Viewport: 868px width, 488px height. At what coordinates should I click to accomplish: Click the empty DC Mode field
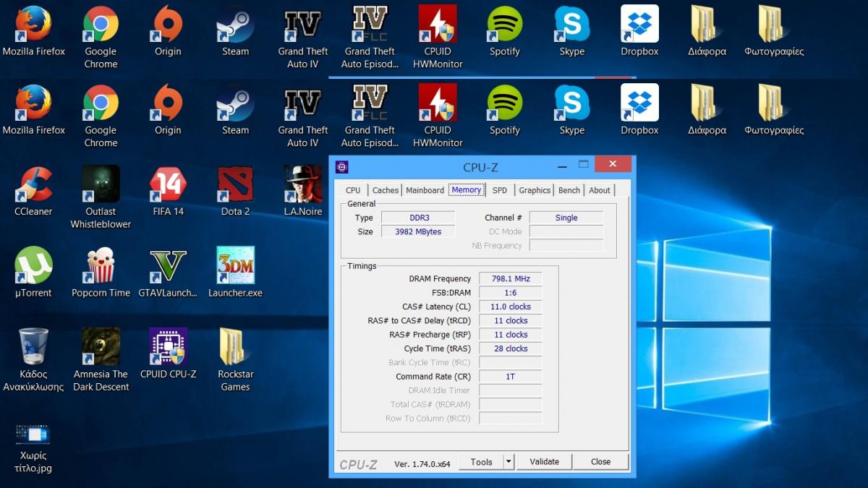click(x=566, y=231)
